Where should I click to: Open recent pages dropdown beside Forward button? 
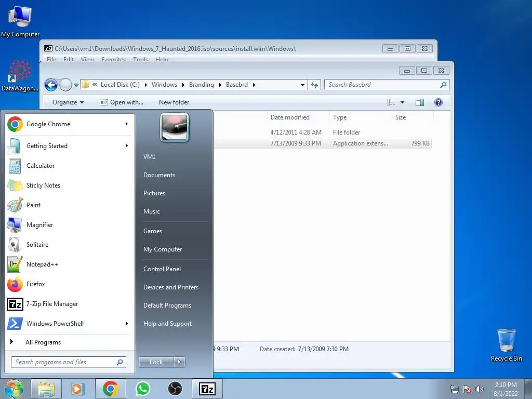tap(76, 85)
